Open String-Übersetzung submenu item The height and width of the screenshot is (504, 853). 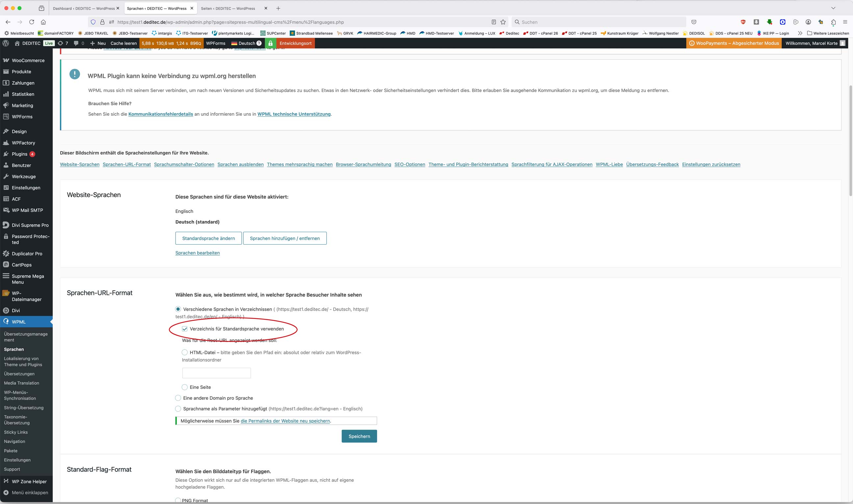click(x=24, y=408)
